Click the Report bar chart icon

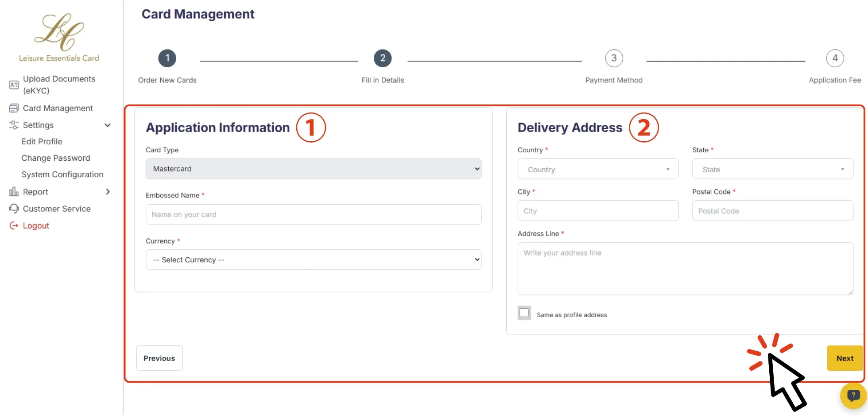14,192
